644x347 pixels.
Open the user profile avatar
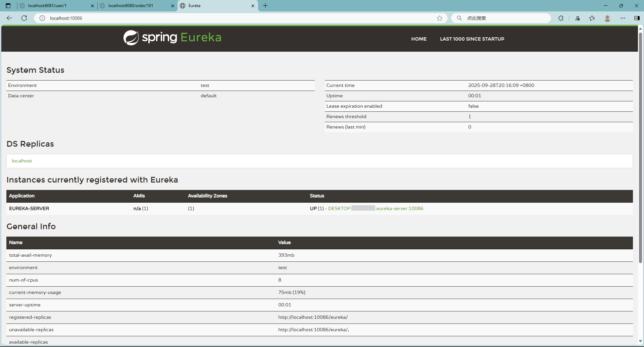click(x=607, y=18)
